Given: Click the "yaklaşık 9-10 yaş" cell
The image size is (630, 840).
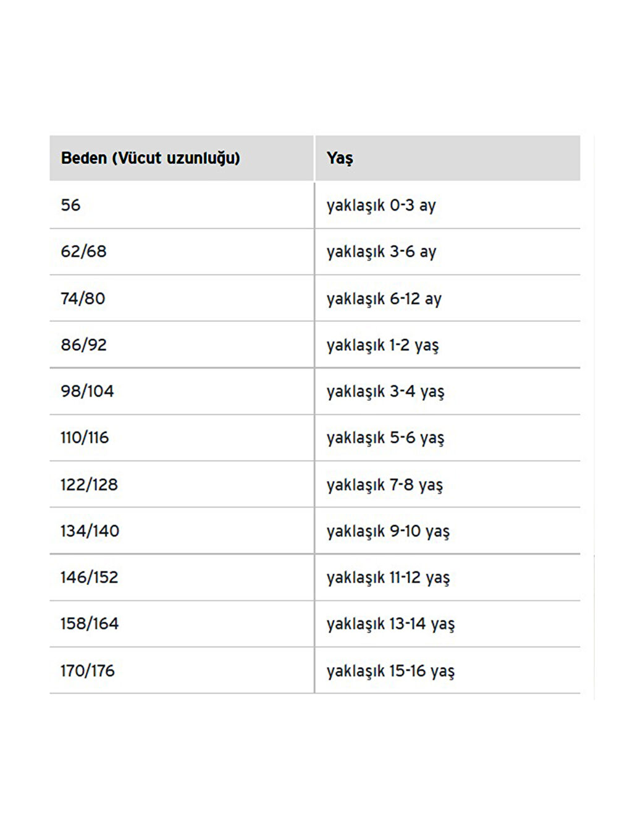Looking at the screenshot, I should tap(388, 531).
